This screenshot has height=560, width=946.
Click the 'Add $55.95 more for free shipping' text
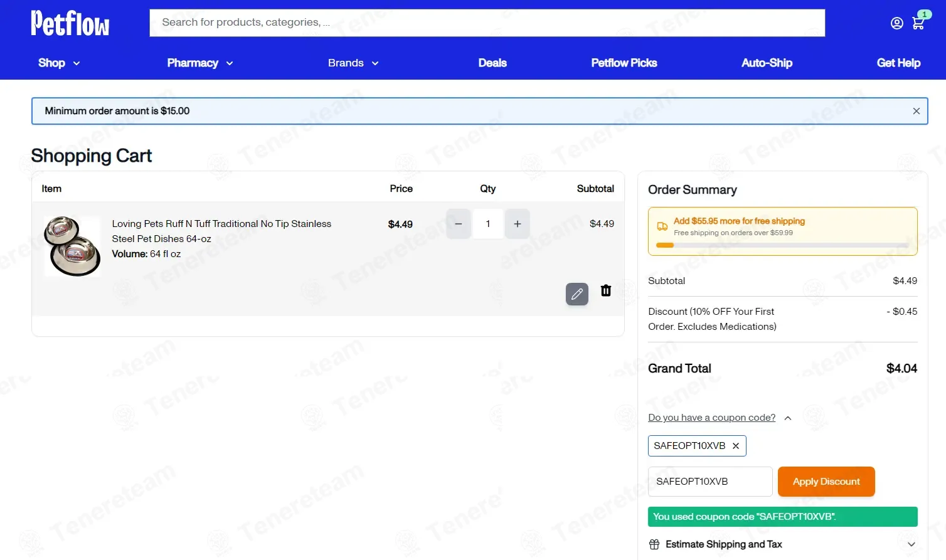pos(739,221)
